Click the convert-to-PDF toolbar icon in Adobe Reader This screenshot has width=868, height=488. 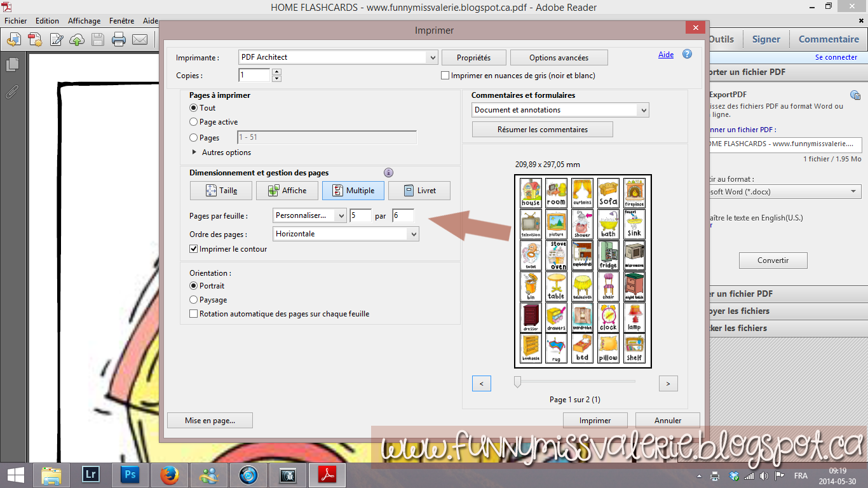click(x=13, y=40)
